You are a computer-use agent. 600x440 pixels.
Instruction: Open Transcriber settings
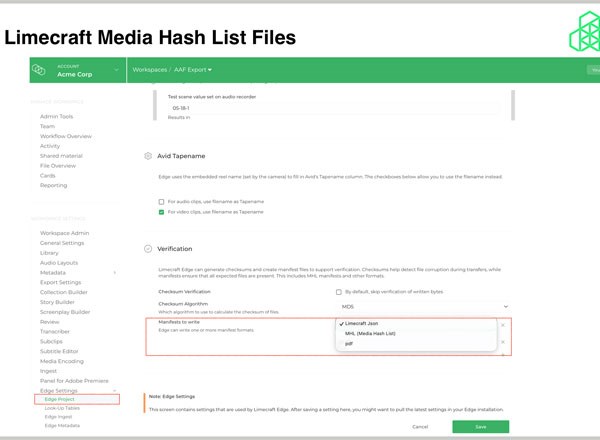[x=55, y=331]
